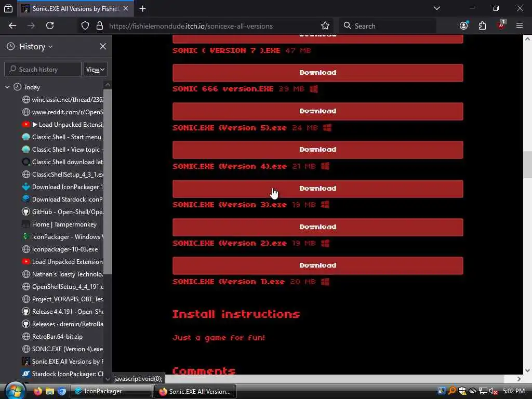
Task: Open file explorer folder in quick launch
Action: (x=50, y=391)
